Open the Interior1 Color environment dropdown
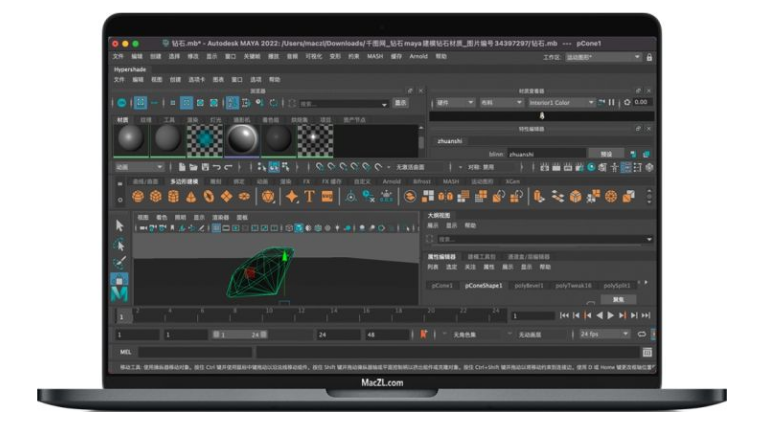Viewport: 772px width, 427px height. [x=561, y=102]
